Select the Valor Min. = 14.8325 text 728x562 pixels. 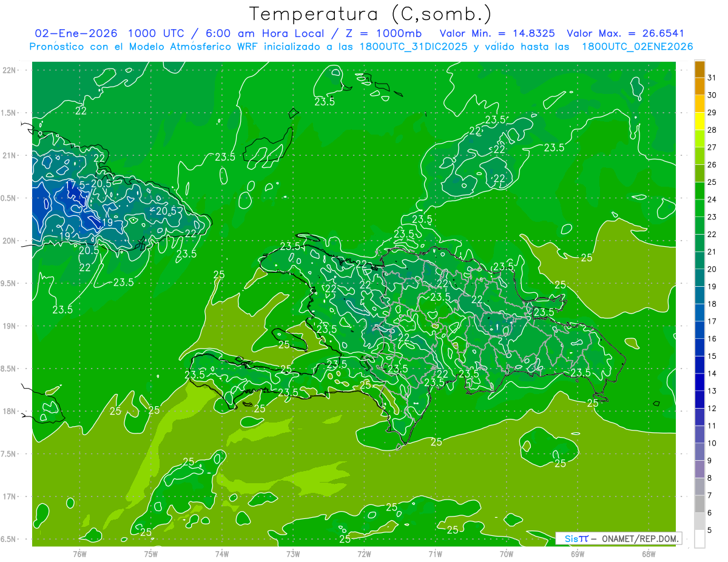pyautogui.click(x=497, y=33)
